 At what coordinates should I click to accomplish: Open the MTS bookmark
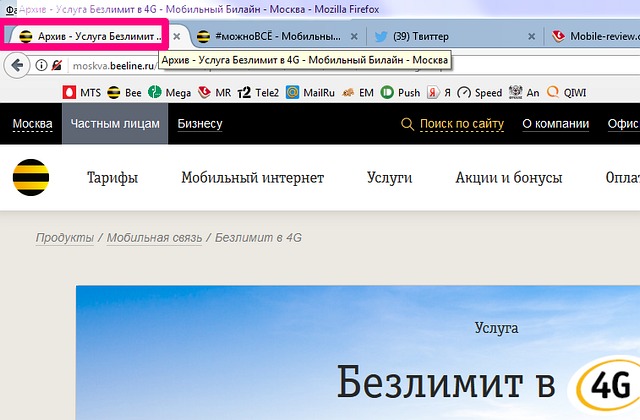tap(82, 93)
